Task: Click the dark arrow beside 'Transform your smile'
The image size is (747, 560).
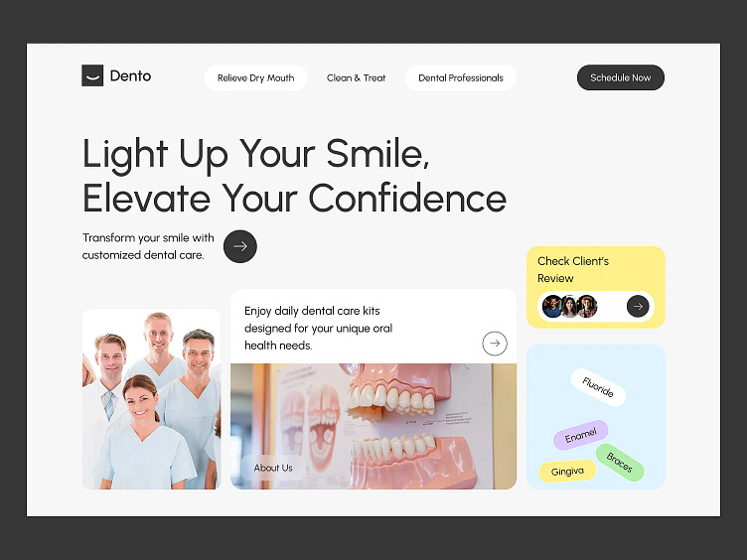Action: click(240, 246)
